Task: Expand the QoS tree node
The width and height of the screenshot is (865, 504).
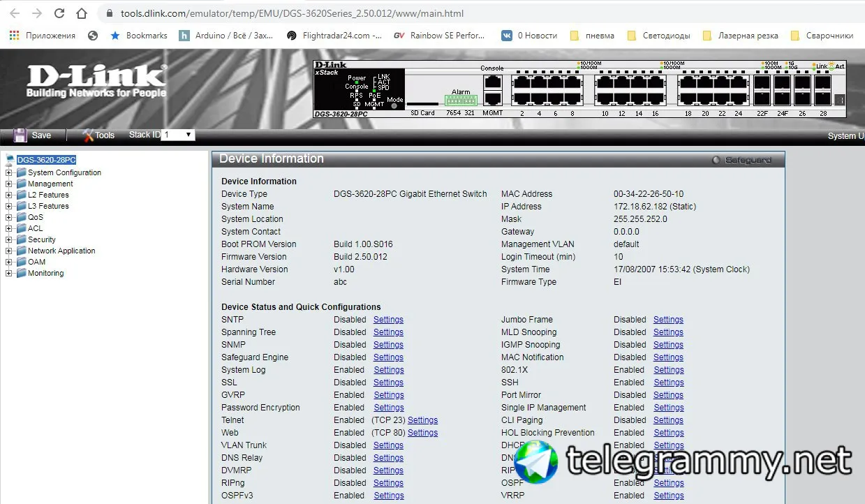Action: tap(9, 217)
